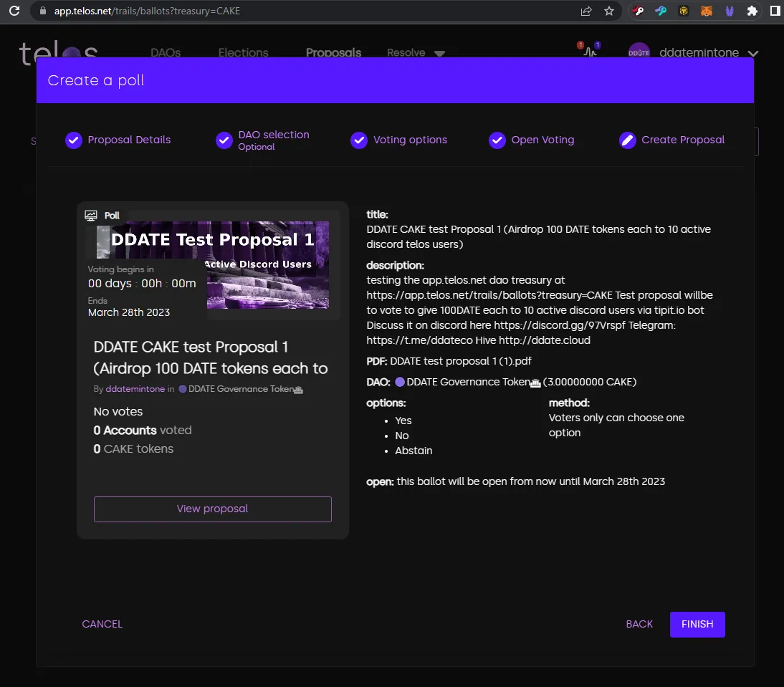This screenshot has height=687, width=784.
Task: Click the purple token dot on poll card
Action: click(x=183, y=389)
